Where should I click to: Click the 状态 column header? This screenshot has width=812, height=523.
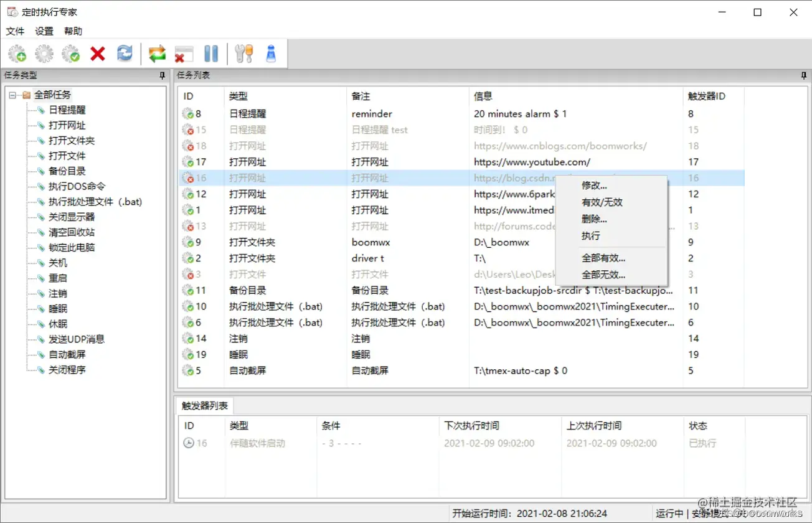tap(714, 426)
